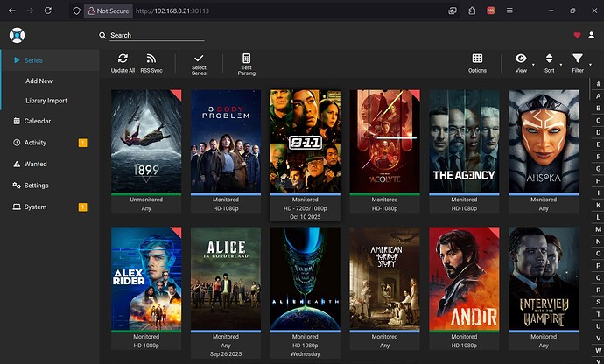Open the 3 Body Problem poster

click(x=226, y=141)
